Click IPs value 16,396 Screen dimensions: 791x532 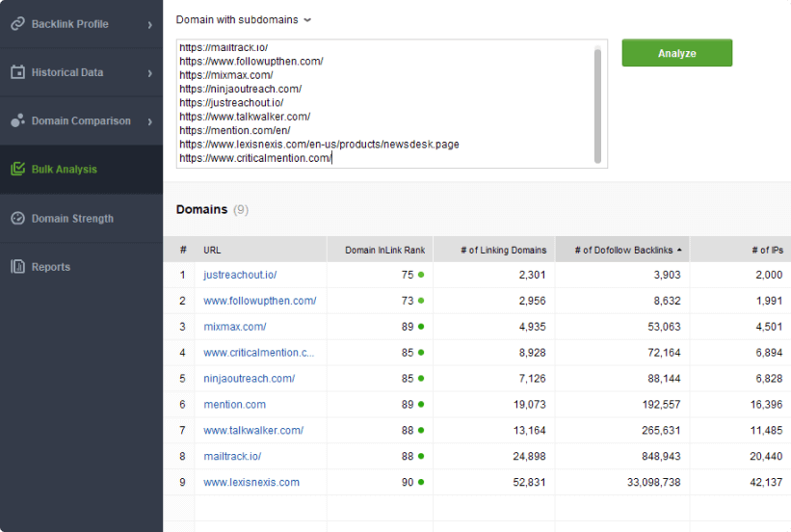click(766, 404)
